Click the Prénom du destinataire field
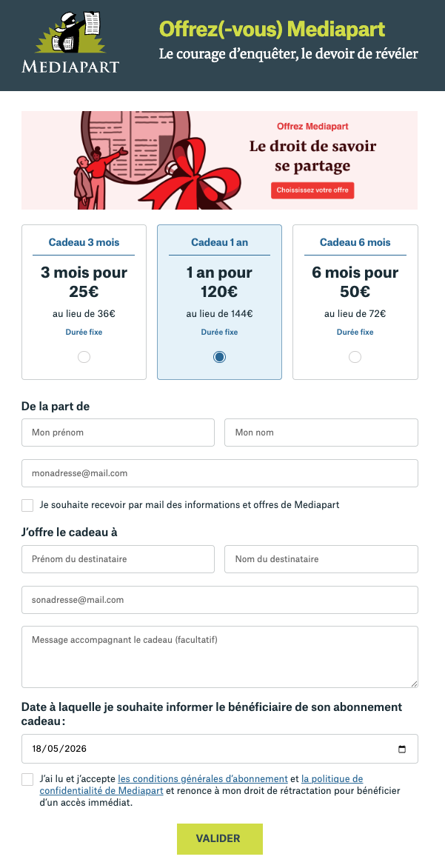445x868 pixels. coord(118,559)
